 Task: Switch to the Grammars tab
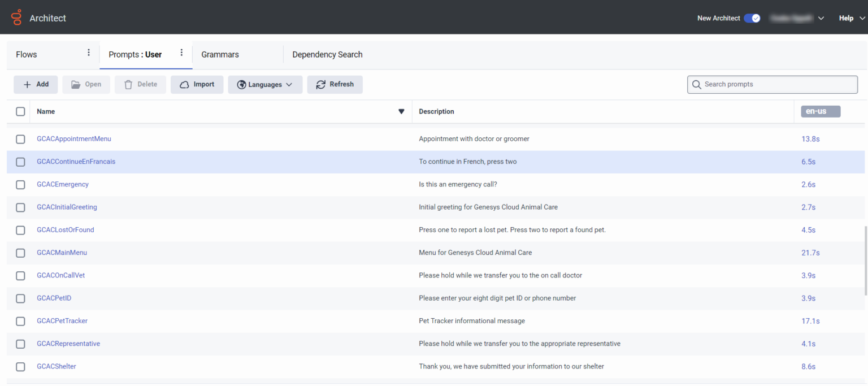220,54
